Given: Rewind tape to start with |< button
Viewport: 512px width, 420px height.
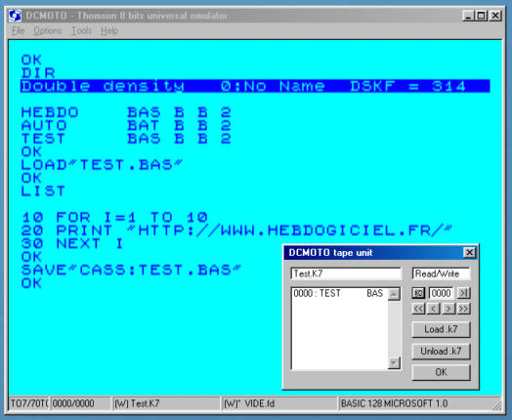Looking at the screenshot, I should coord(418,293).
